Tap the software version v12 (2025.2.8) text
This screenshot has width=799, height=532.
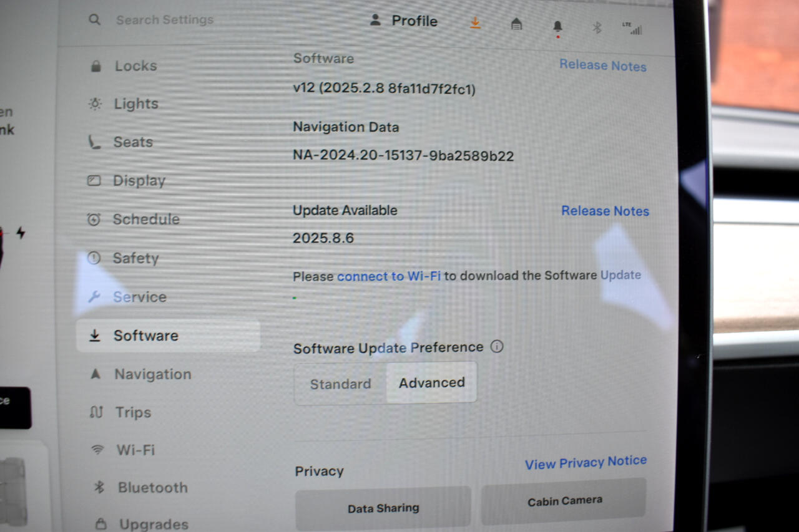point(385,89)
